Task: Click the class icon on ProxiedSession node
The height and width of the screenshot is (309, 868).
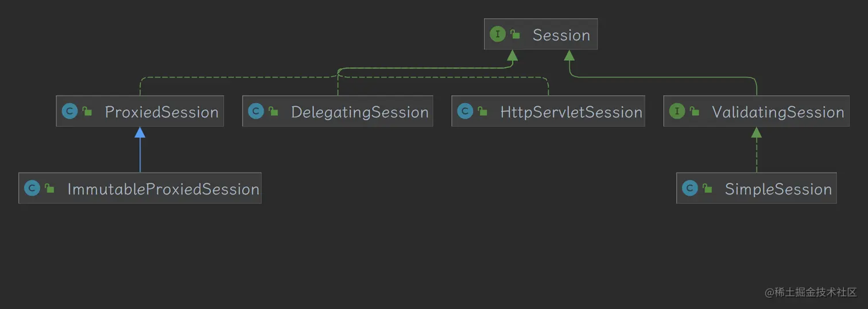Action: [69, 111]
